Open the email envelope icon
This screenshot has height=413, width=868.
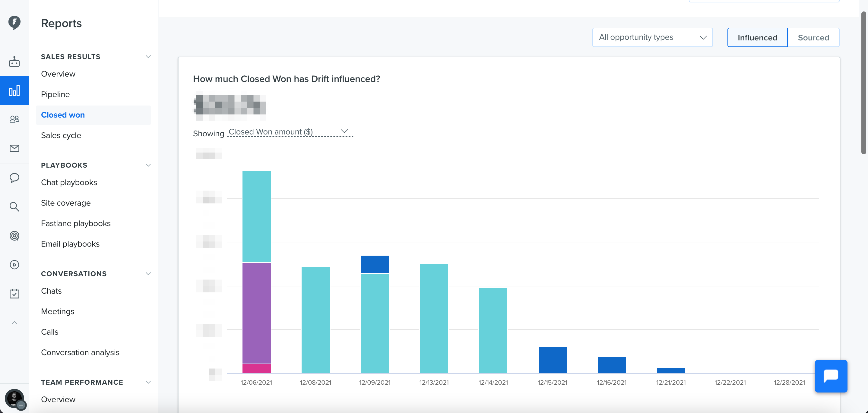[x=14, y=148]
